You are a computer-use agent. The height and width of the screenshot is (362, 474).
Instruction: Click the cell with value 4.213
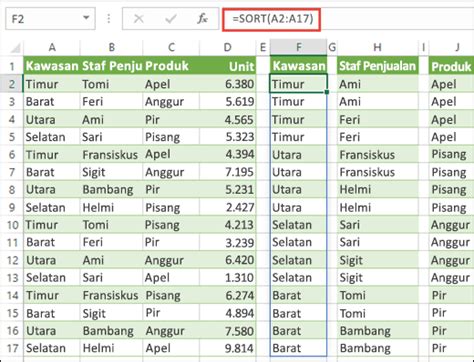[227, 225]
